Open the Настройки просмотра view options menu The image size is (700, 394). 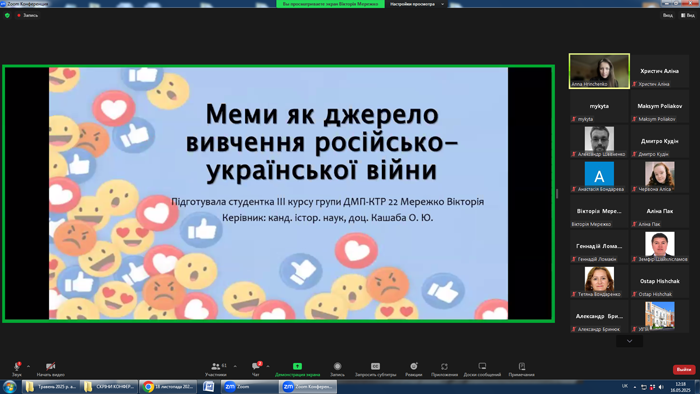[417, 4]
